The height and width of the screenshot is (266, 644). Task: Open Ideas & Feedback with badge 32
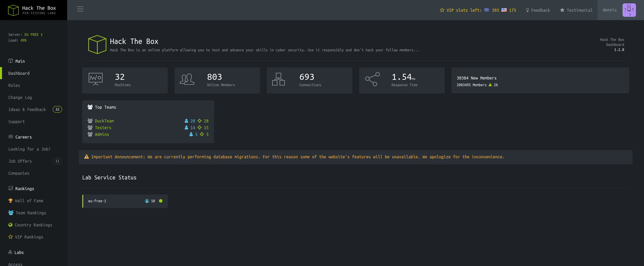pos(27,110)
